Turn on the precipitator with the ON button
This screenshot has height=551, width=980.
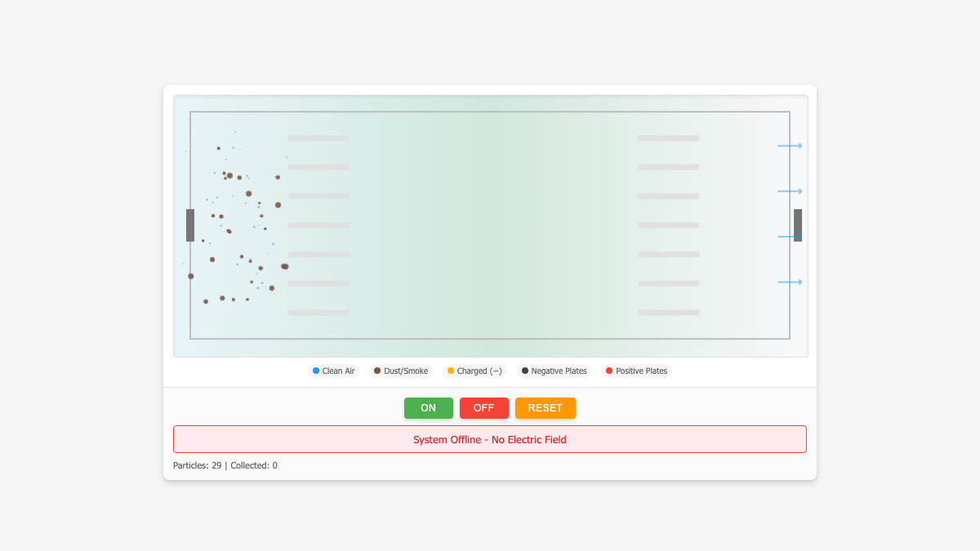pos(429,408)
